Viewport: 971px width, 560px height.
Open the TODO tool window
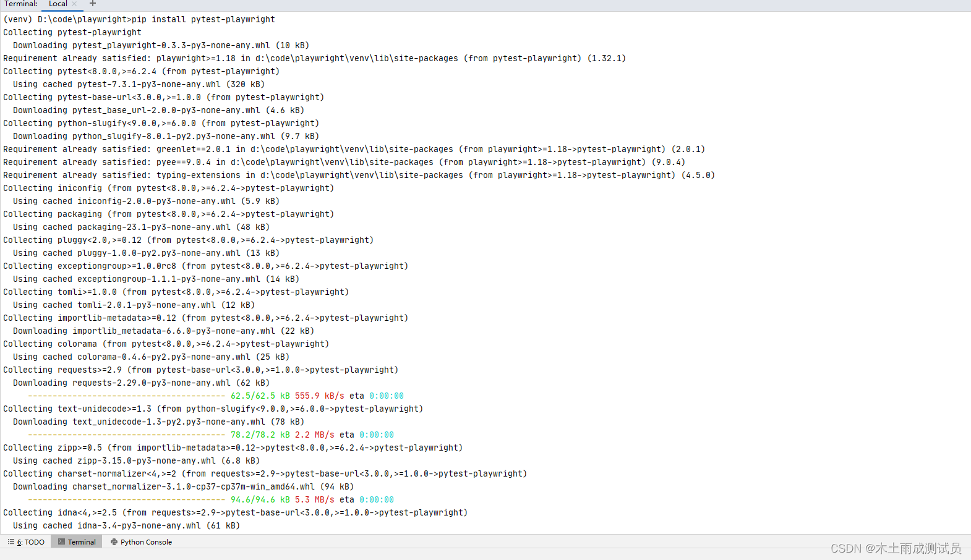click(x=26, y=542)
